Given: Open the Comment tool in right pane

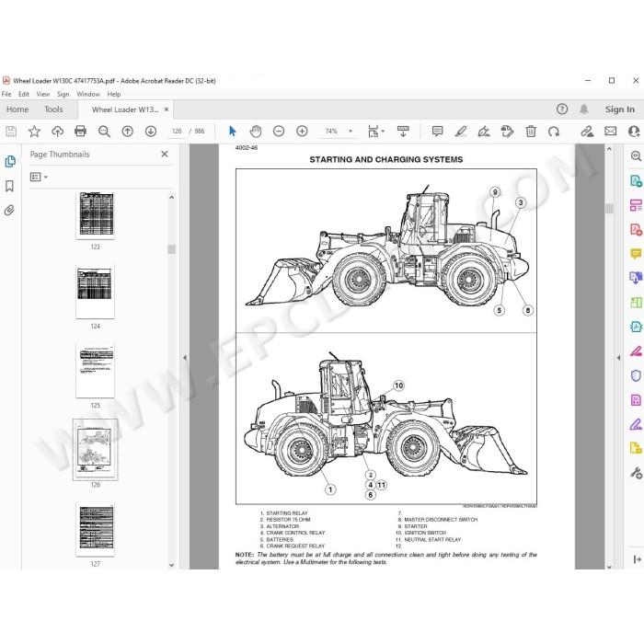Looking at the screenshot, I should pyautogui.click(x=636, y=254).
